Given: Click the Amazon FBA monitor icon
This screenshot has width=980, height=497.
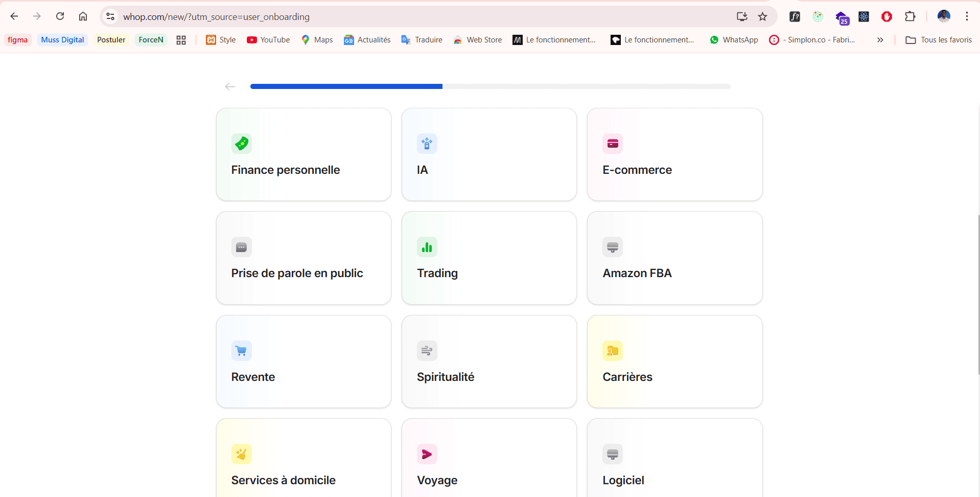Looking at the screenshot, I should coord(612,247).
